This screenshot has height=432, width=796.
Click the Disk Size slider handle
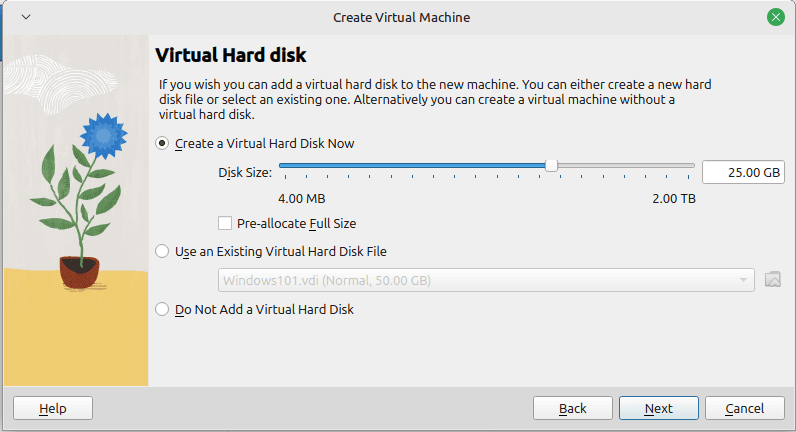(x=551, y=165)
